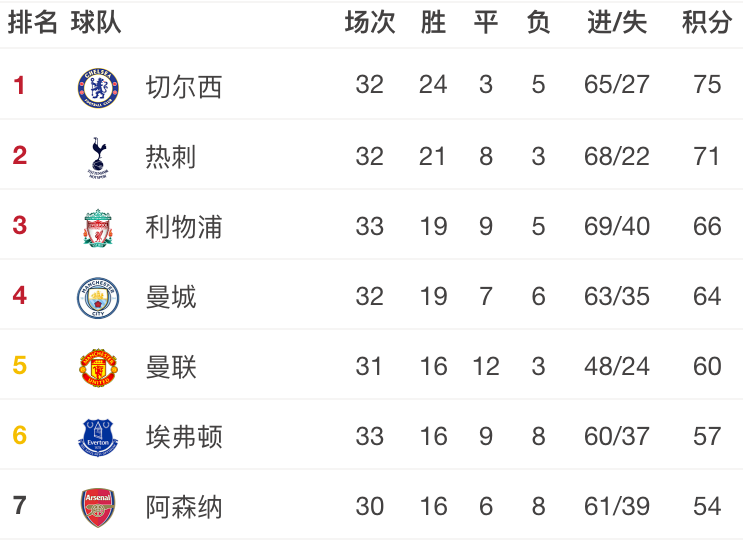This screenshot has height=542, width=743.
Task: Open the 曼联 team link
Action: pyautogui.click(x=171, y=367)
